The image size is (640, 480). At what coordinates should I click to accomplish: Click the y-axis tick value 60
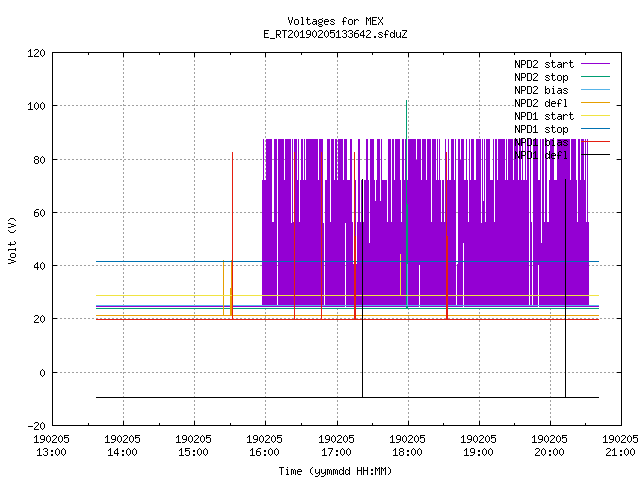40,213
